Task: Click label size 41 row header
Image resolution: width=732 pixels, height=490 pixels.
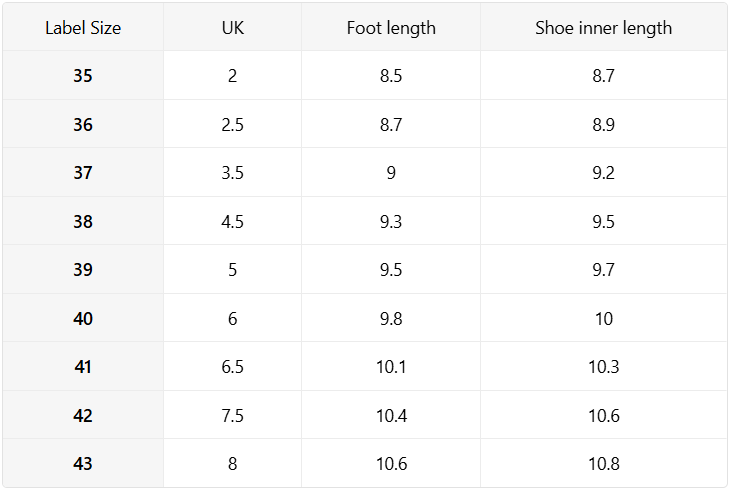Action: coord(83,366)
